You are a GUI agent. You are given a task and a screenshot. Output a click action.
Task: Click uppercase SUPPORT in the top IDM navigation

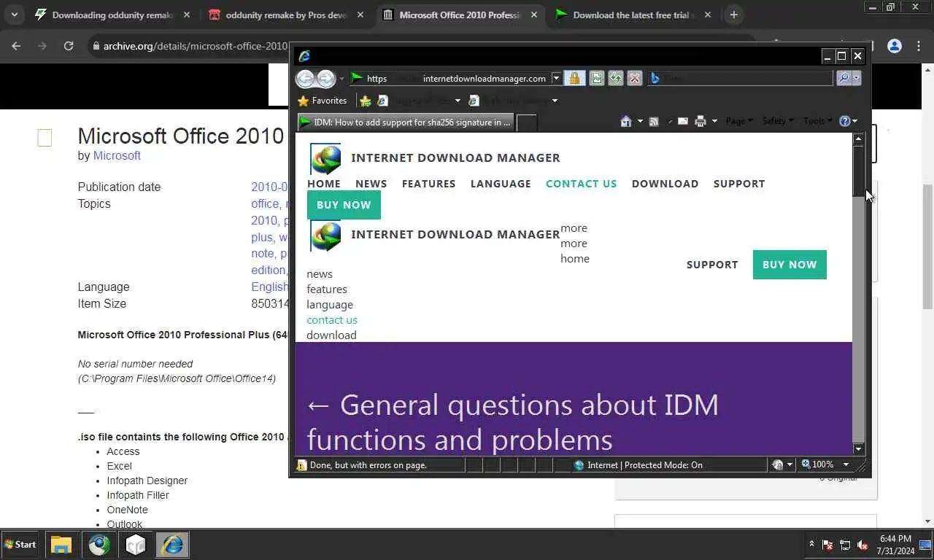tap(739, 184)
